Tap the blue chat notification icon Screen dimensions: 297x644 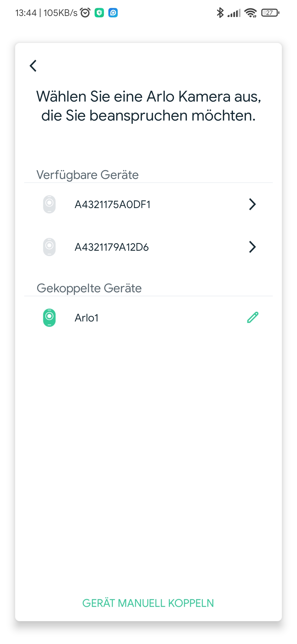(x=113, y=13)
